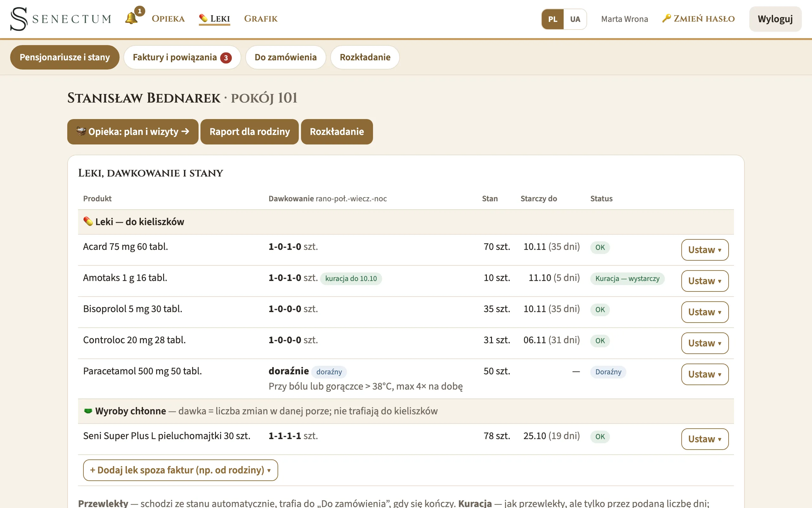Viewport: 812px width, 508px height.
Task: Expand Ustaw dropdown for Paracetamol 500 mg
Action: point(704,374)
